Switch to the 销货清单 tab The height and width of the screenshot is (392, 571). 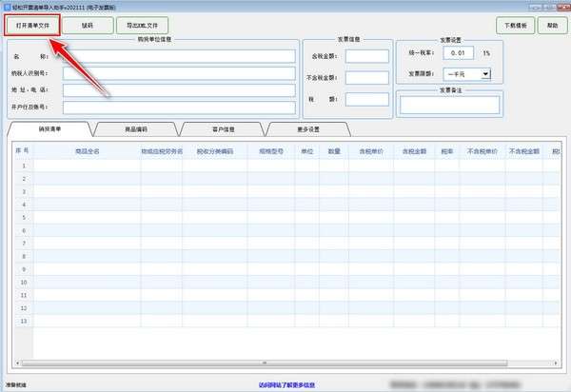point(49,128)
